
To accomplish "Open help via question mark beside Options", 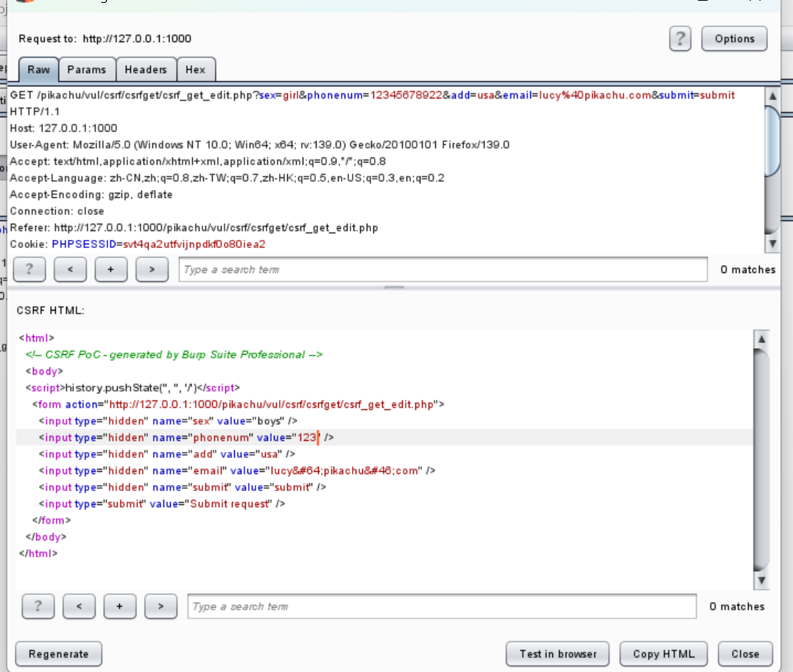I will click(x=680, y=39).
